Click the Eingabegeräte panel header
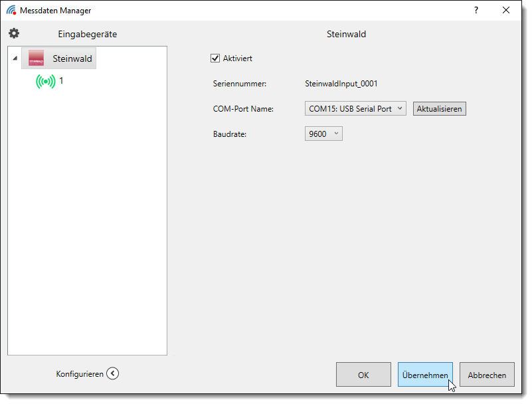Viewport: 532px width, 404px height. point(88,34)
